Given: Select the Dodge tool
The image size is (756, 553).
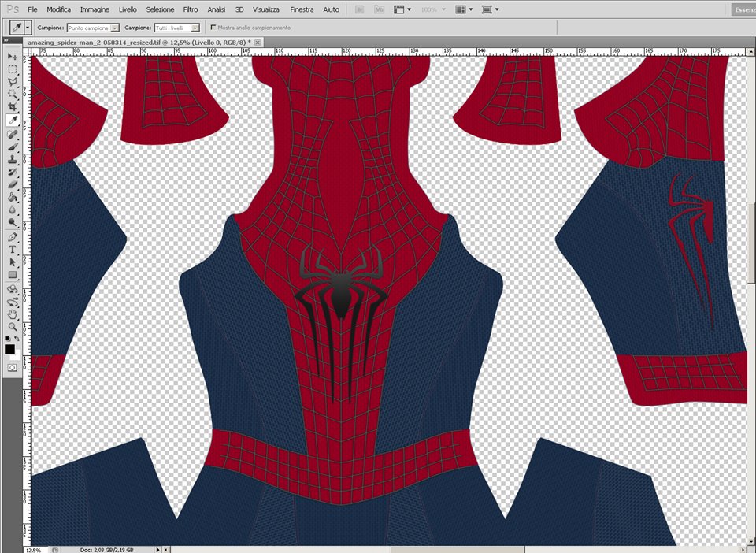Looking at the screenshot, I should click(x=13, y=222).
